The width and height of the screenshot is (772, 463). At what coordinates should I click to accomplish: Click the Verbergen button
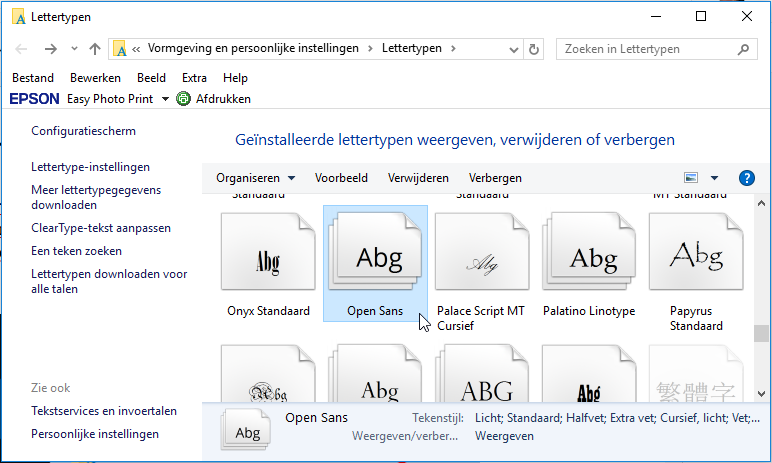495,178
